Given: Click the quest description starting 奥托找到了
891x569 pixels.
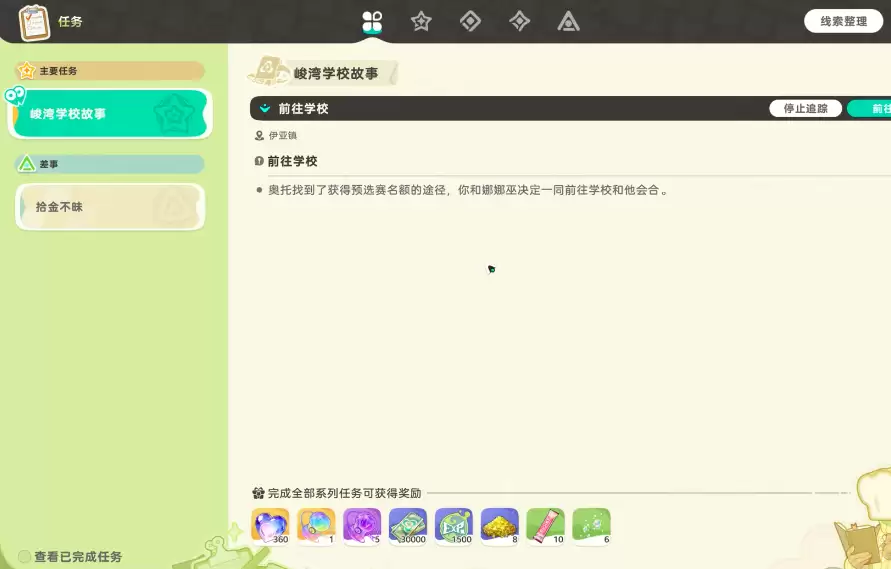Looking at the screenshot, I should coord(468,190).
